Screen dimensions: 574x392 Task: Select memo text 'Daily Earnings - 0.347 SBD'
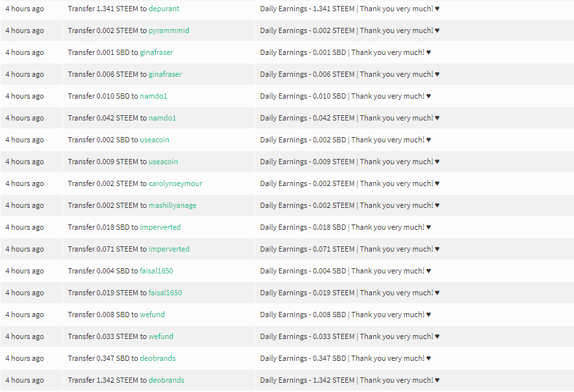click(x=303, y=358)
